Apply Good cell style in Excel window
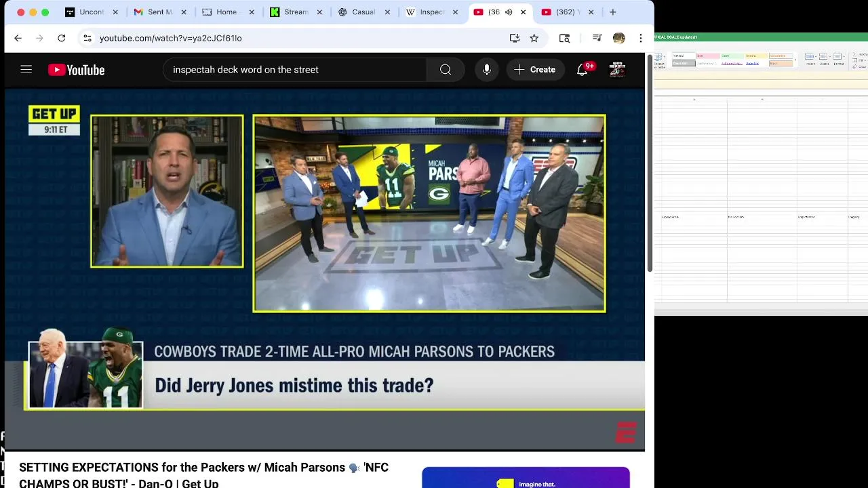Screen dimensions: 868x488 click(x=732, y=56)
